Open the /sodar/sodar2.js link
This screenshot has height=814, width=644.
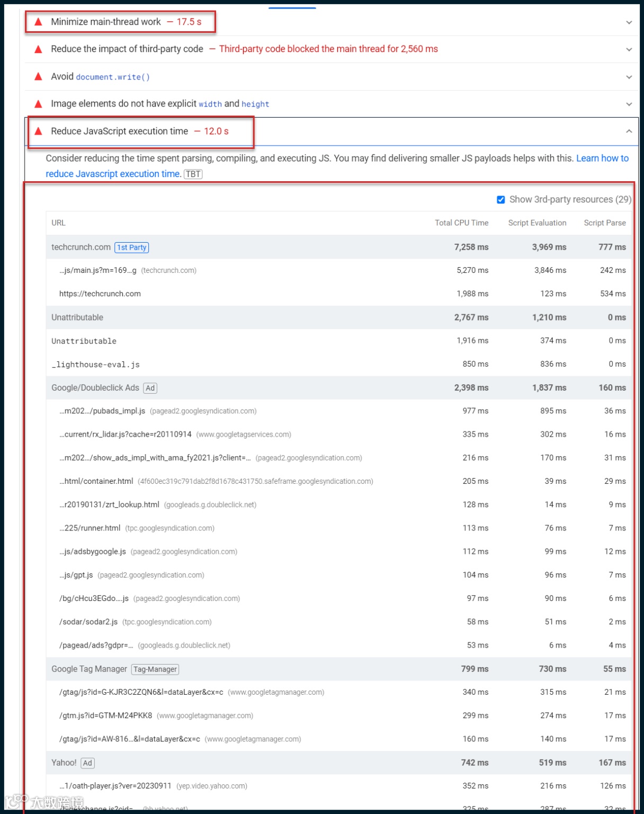pyautogui.click(x=88, y=622)
